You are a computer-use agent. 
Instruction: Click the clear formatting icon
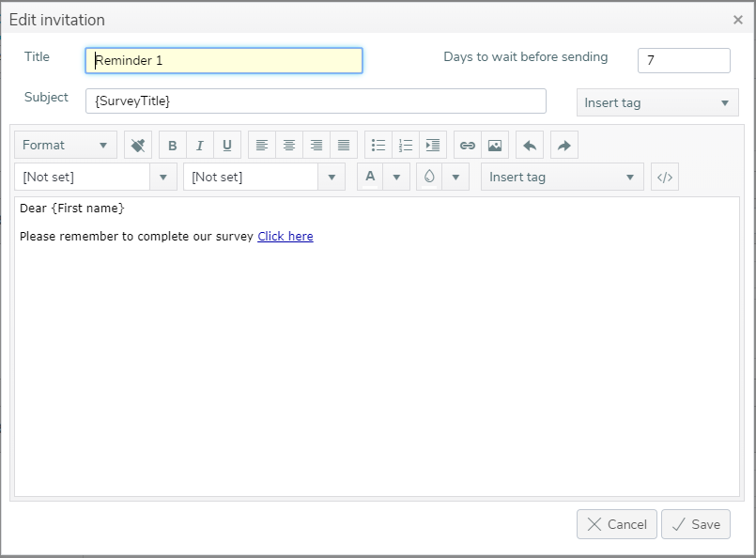pos(138,146)
